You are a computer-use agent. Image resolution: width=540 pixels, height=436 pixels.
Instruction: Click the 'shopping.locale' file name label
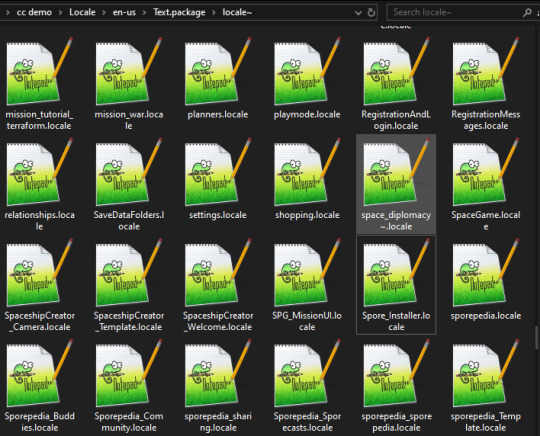pos(307,215)
